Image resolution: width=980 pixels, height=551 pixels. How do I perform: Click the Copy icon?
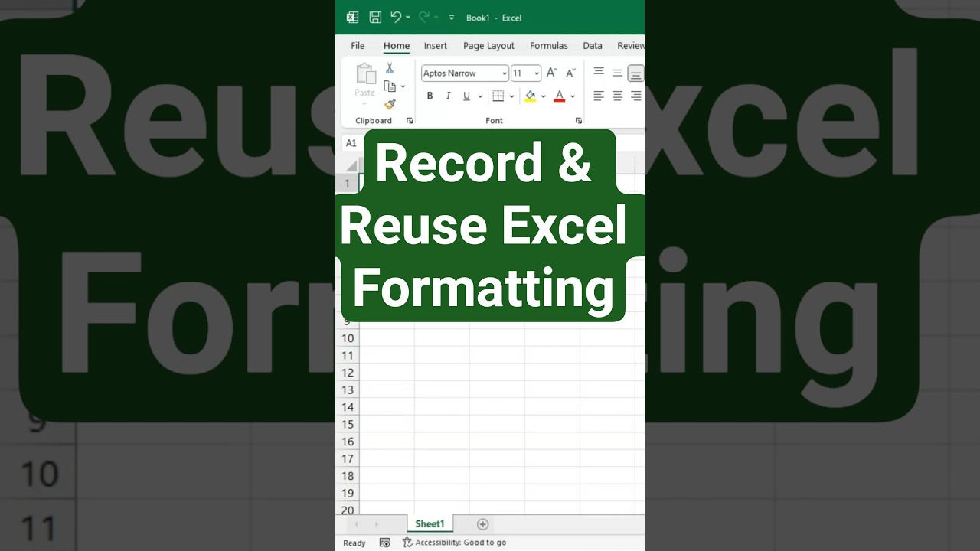390,86
